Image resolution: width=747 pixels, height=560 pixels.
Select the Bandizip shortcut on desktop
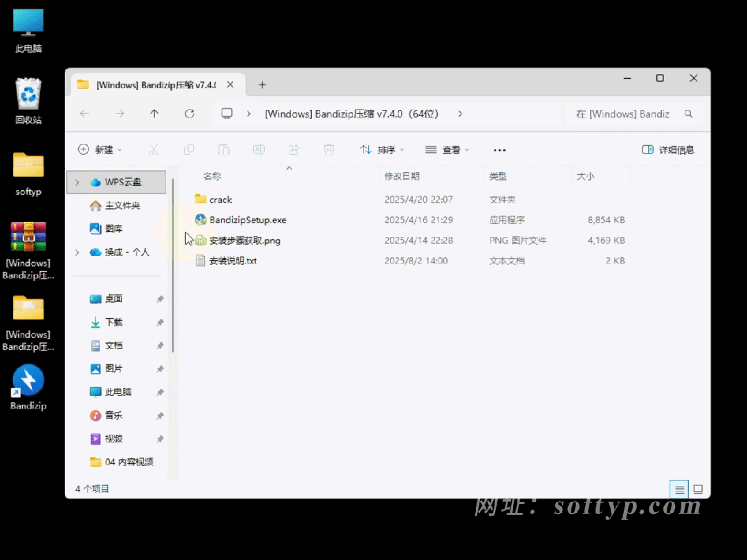click(x=28, y=387)
